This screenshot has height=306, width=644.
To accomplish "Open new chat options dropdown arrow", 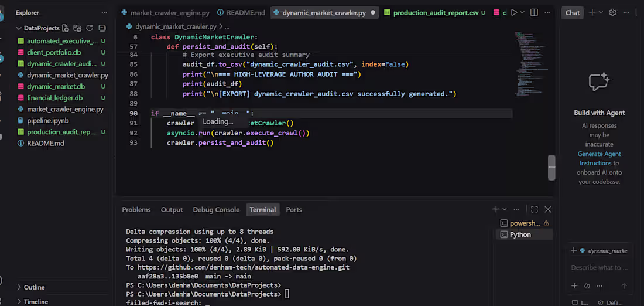I will (x=601, y=13).
